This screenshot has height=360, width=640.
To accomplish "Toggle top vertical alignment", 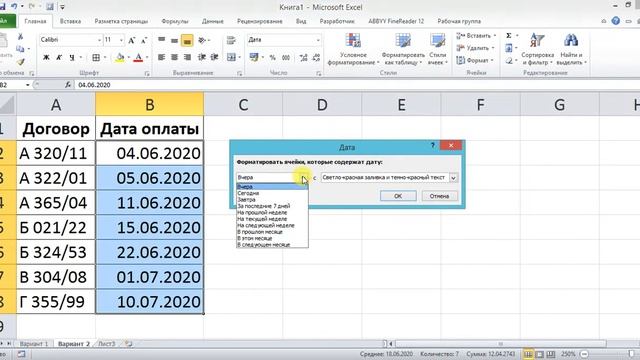I will (162, 40).
